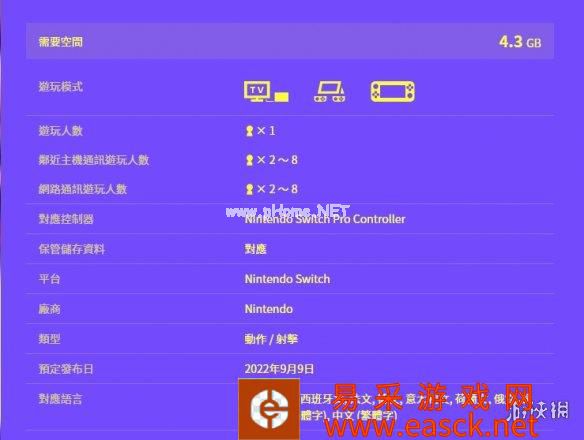Click the 對應語言 label
The image size is (584, 440).
[x=61, y=399]
